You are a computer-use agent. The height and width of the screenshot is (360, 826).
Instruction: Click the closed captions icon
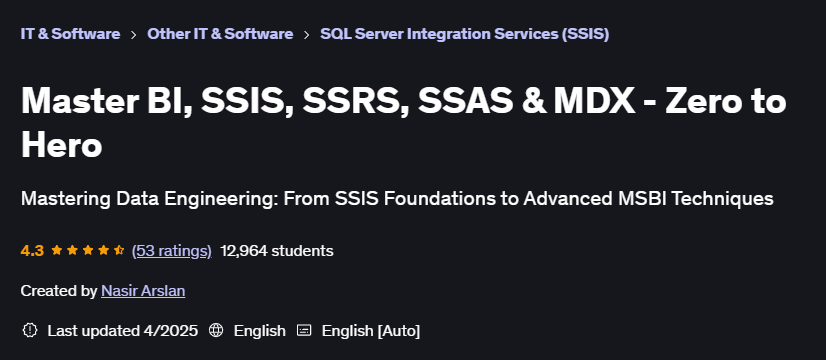click(x=304, y=331)
